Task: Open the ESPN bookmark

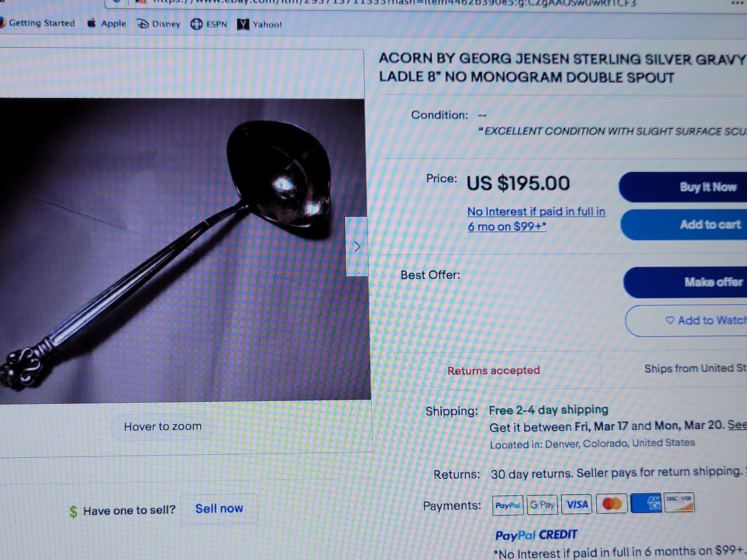Action: [x=209, y=24]
